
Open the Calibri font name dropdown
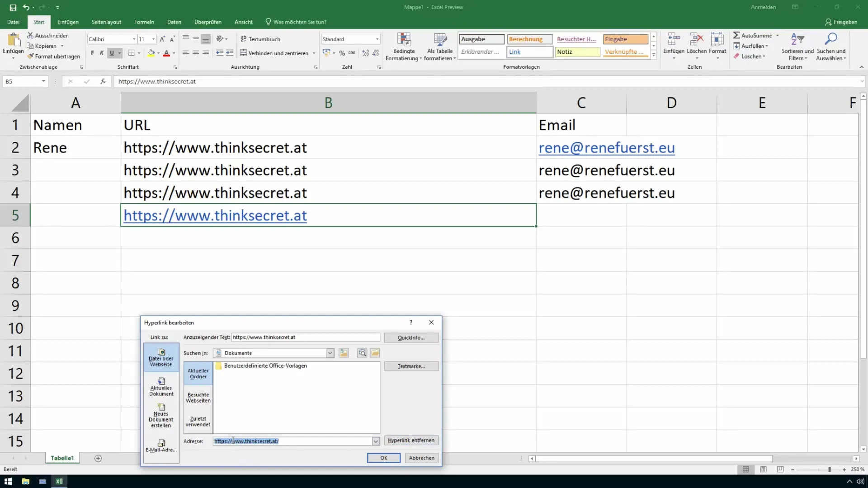click(x=134, y=39)
